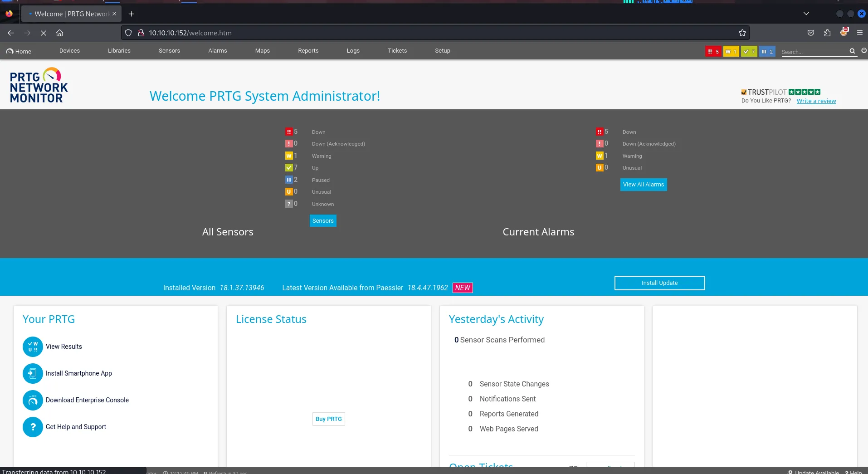Click Unusual icon under All Sensors
Screen dimensions: 868x474
point(289,192)
